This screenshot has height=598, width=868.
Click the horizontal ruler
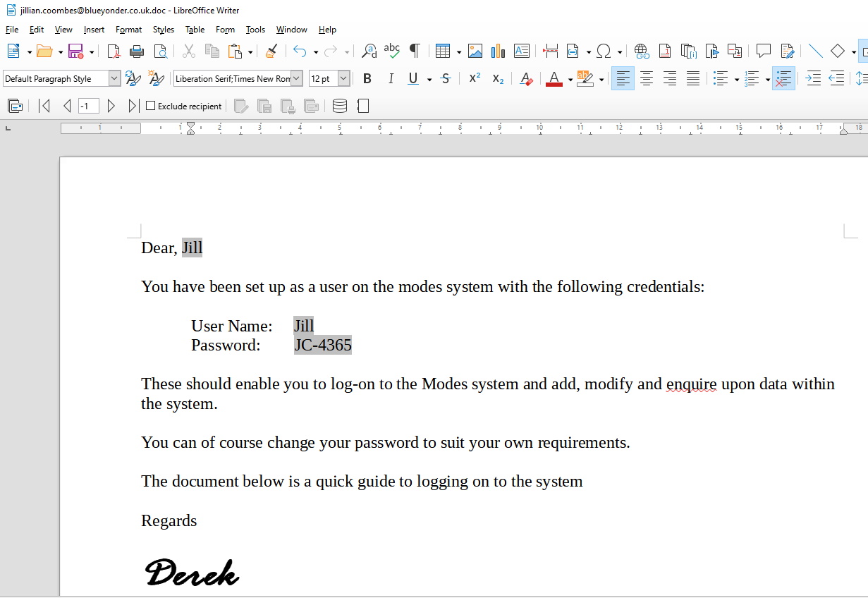pos(464,128)
